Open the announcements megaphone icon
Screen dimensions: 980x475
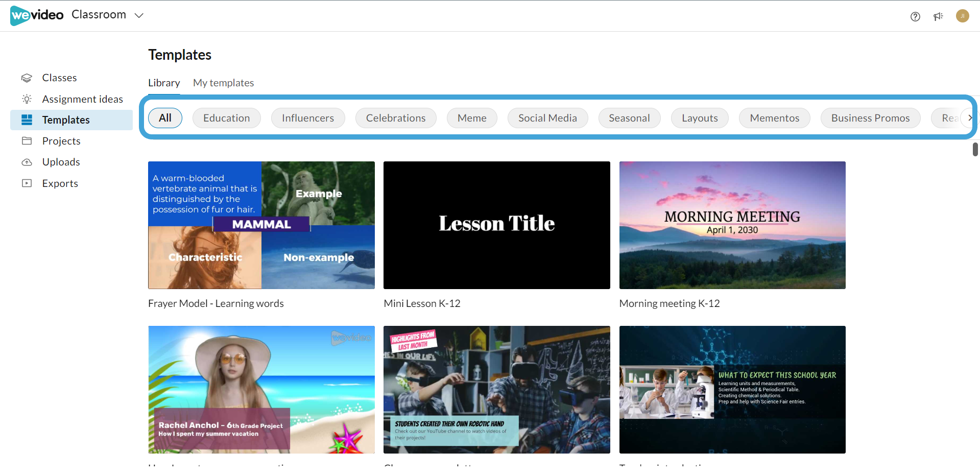(939, 16)
